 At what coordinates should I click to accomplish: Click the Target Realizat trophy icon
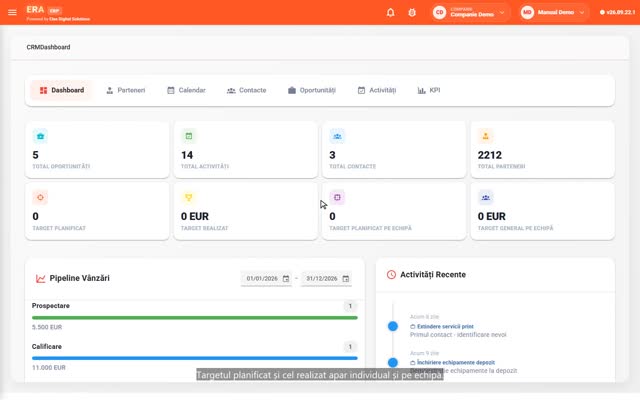[x=189, y=198]
